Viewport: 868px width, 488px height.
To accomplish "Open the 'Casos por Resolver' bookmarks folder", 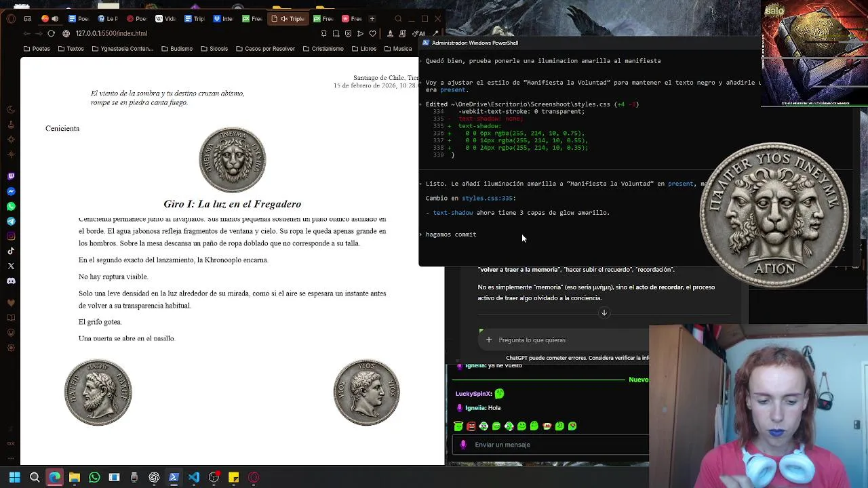I will pyautogui.click(x=265, y=49).
